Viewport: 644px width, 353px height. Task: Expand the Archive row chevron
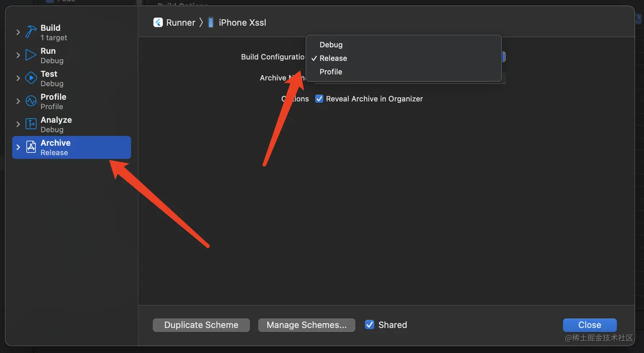click(x=18, y=148)
